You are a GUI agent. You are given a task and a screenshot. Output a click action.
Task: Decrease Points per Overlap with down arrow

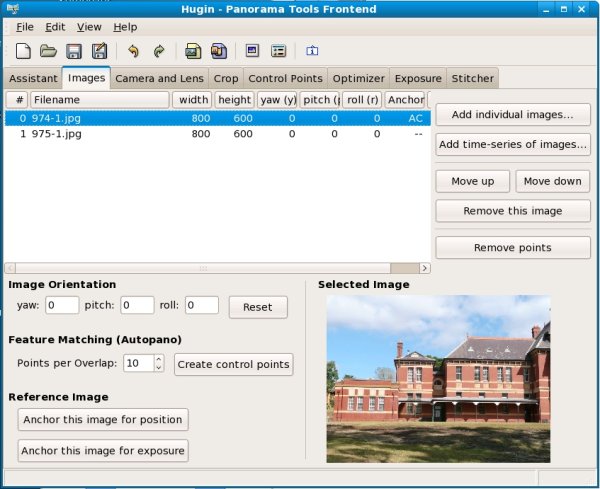point(159,367)
